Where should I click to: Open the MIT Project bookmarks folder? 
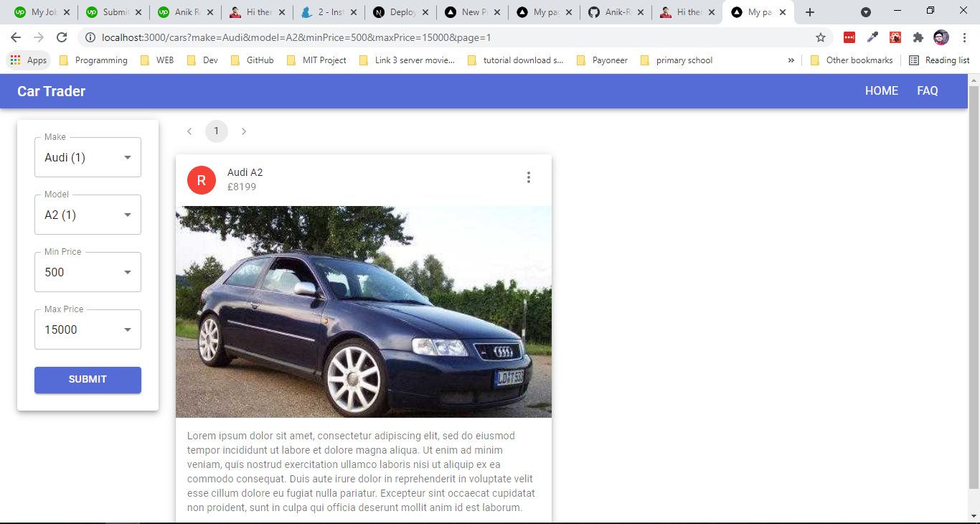[x=316, y=60]
